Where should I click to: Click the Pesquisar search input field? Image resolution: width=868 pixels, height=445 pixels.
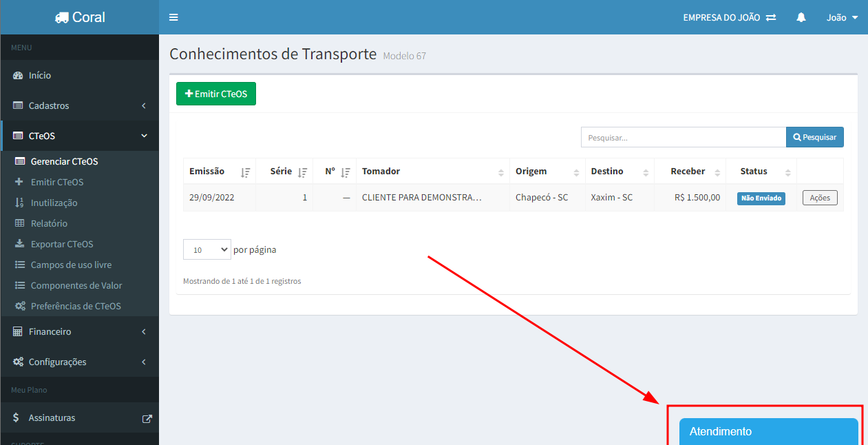(x=683, y=137)
